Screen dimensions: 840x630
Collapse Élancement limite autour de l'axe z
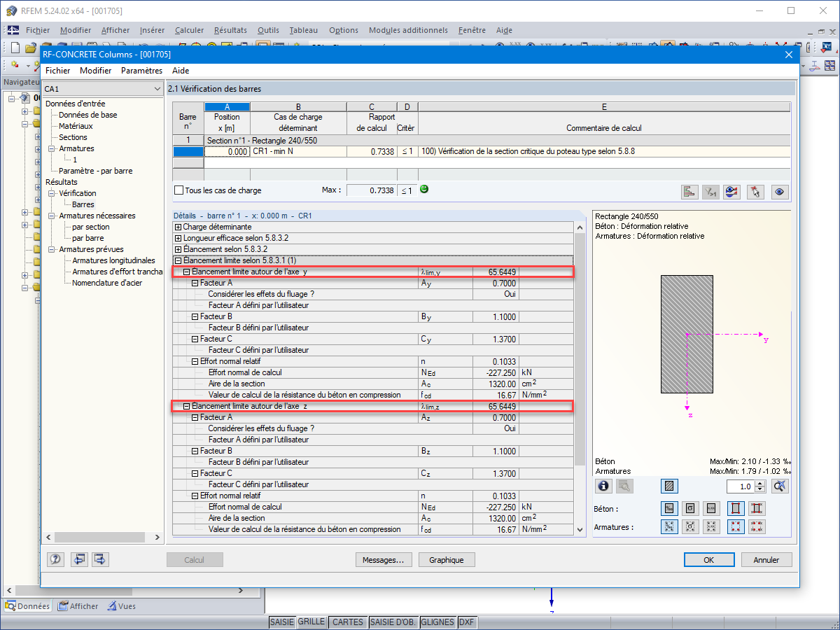click(186, 406)
